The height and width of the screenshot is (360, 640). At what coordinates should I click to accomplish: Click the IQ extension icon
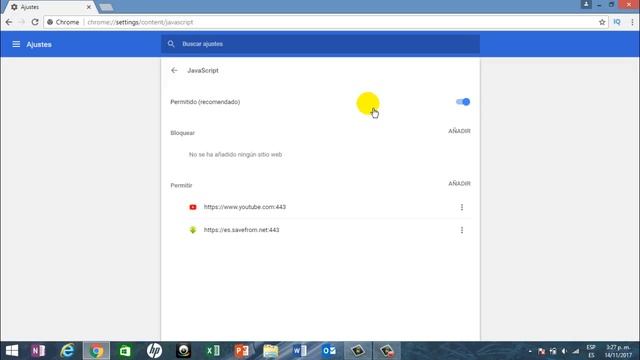[617, 22]
